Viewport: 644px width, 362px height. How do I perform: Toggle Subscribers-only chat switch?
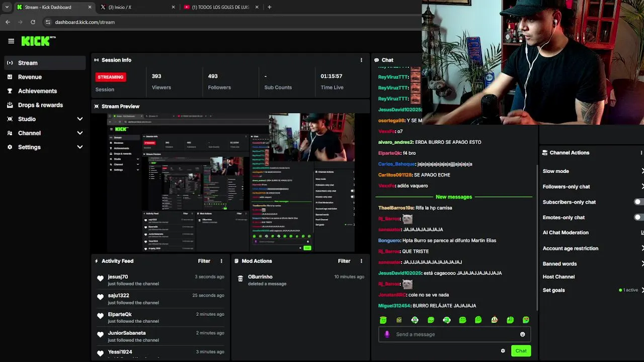pyautogui.click(x=639, y=202)
